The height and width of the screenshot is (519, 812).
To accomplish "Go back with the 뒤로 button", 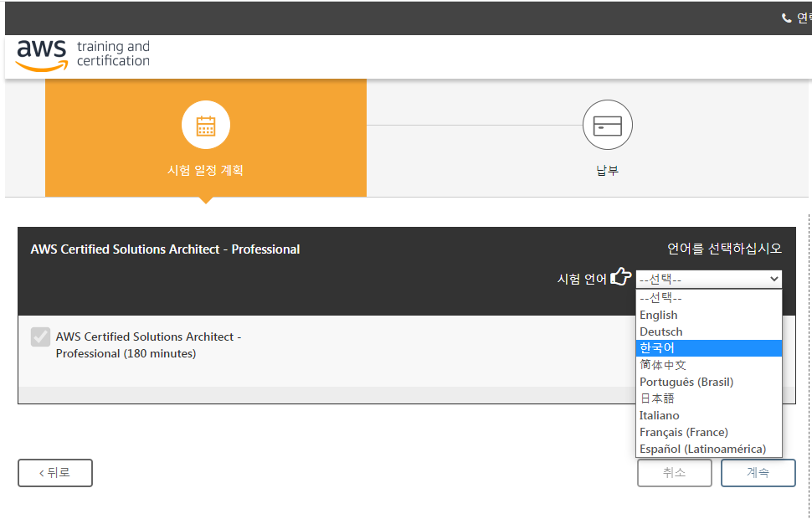I will [55, 473].
